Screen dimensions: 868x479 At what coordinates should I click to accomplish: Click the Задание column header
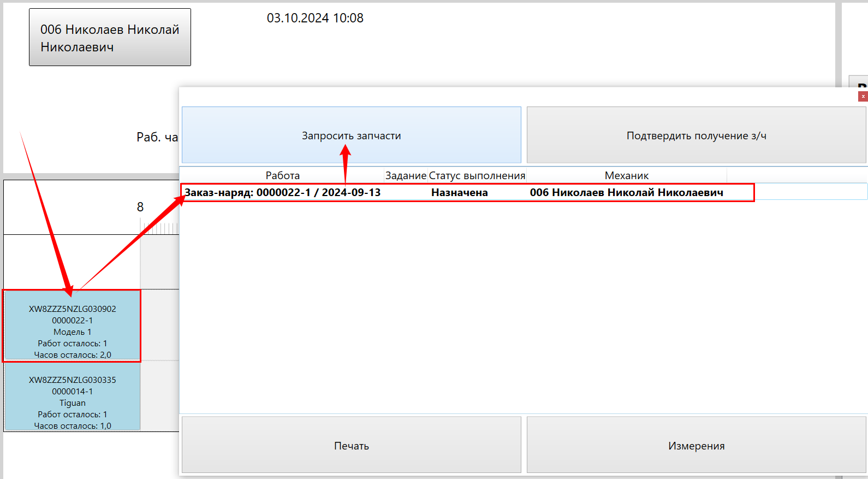[x=406, y=175]
